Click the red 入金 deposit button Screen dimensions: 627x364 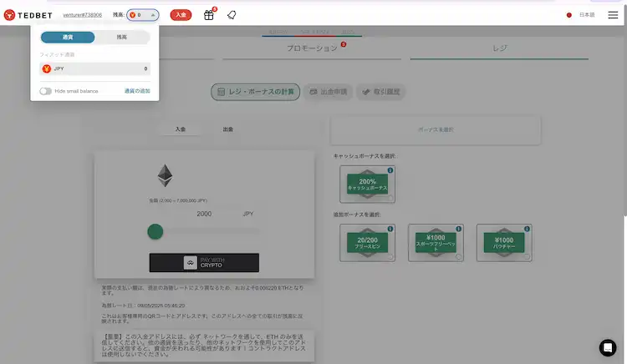point(181,15)
